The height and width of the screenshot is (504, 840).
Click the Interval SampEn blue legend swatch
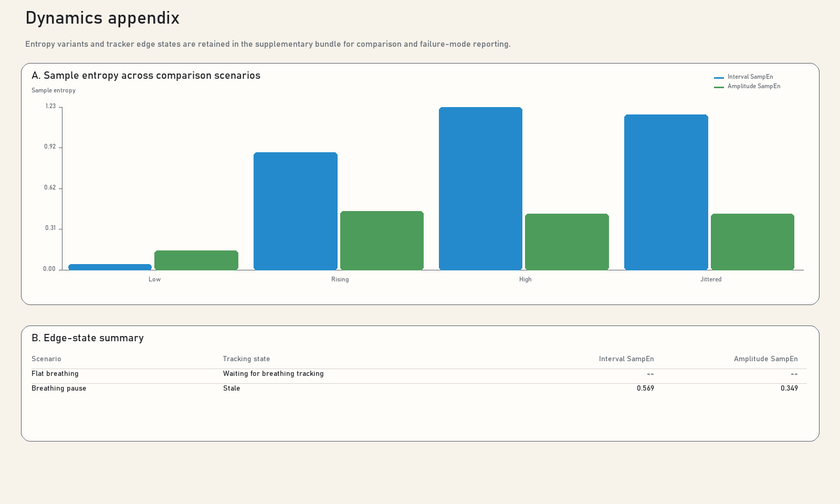click(719, 77)
